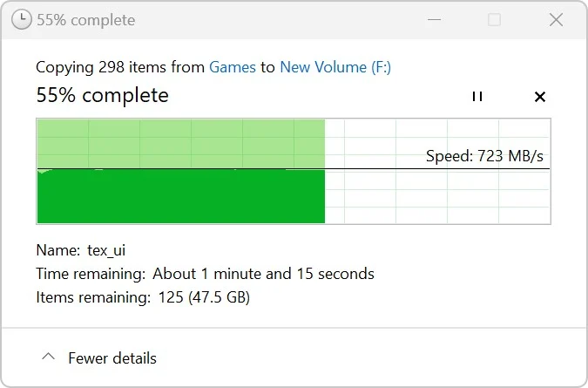Image resolution: width=588 pixels, height=388 pixels.
Task: Pause the file copy operation
Action: pyautogui.click(x=476, y=97)
